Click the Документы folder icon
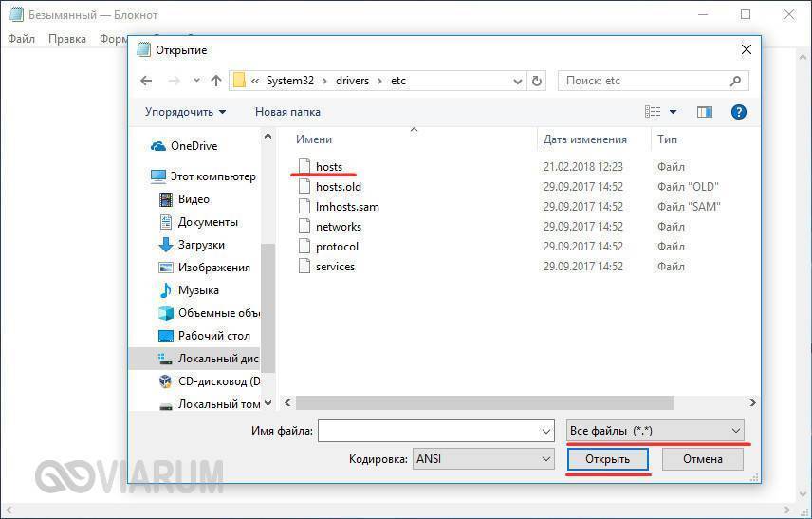Viewport: 812px width, 519px height. (x=166, y=222)
